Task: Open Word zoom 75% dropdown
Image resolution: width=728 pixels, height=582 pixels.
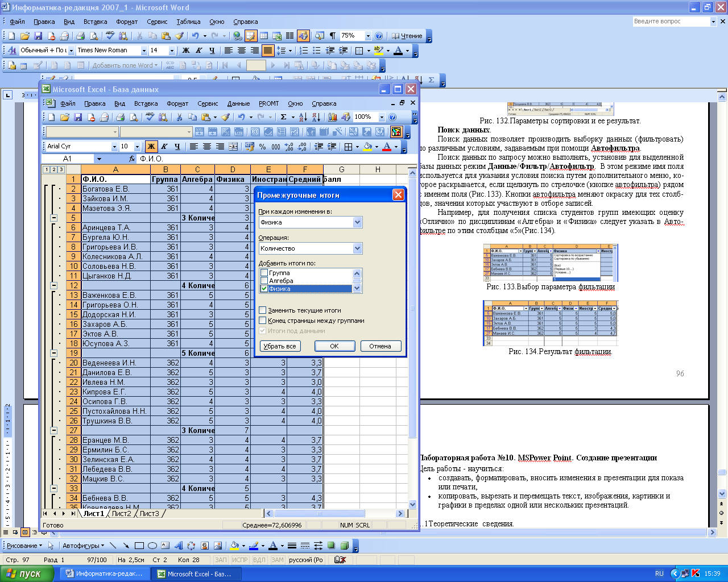Action: coord(368,36)
